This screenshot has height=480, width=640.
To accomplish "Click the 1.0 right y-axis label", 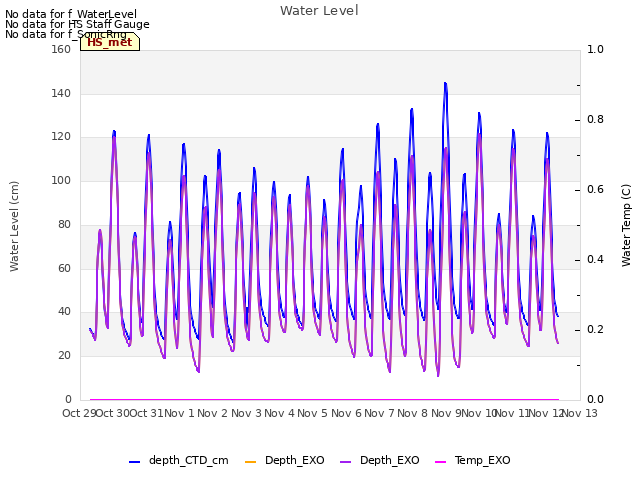I will click(595, 49).
